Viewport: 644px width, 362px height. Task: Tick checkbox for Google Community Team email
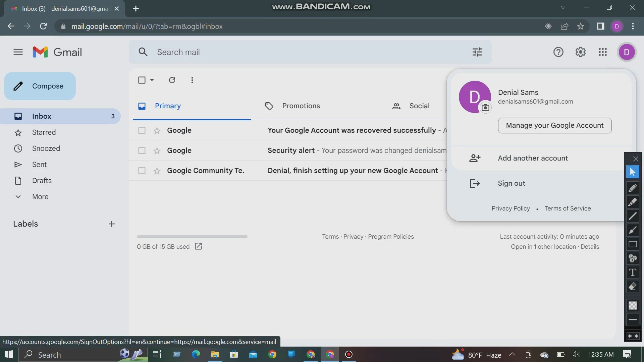[x=142, y=171]
